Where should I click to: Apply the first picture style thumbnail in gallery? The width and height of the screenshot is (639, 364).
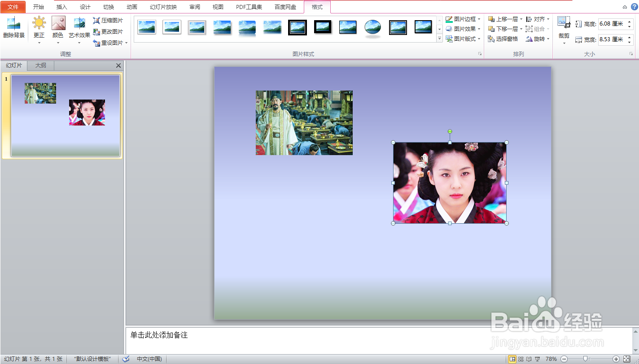147,27
